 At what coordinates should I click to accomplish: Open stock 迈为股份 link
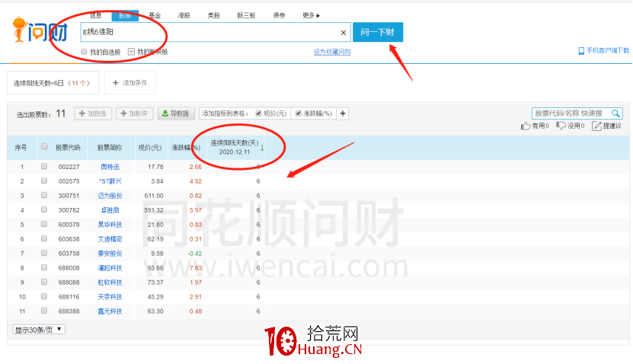[x=110, y=196]
